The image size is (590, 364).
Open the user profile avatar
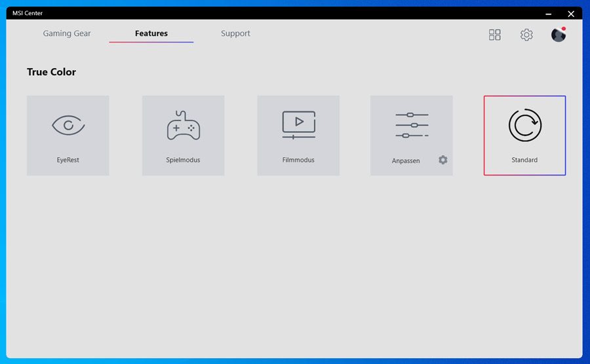559,35
